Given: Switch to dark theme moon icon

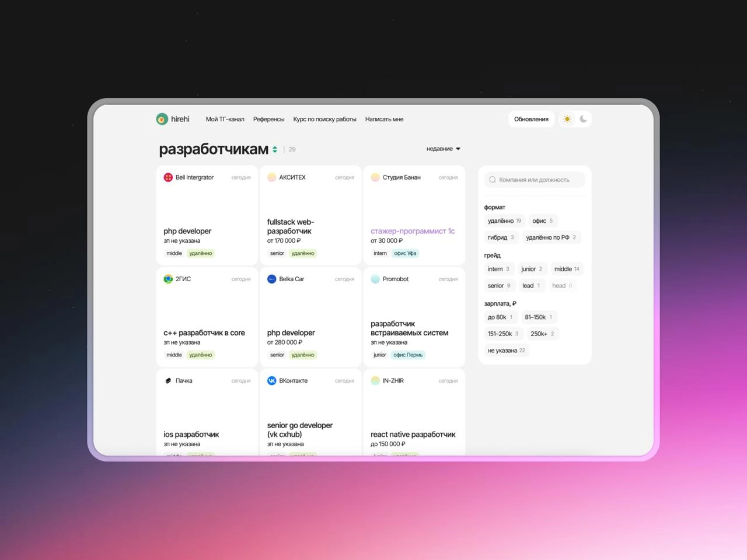Looking at the screenshot, I should coord(584,119).
